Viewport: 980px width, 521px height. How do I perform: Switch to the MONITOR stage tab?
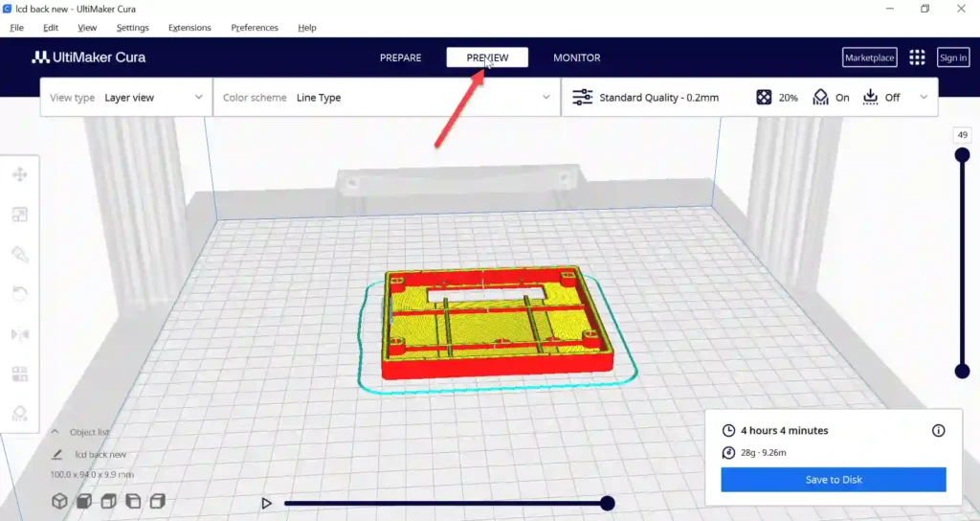tap(577, 57)
